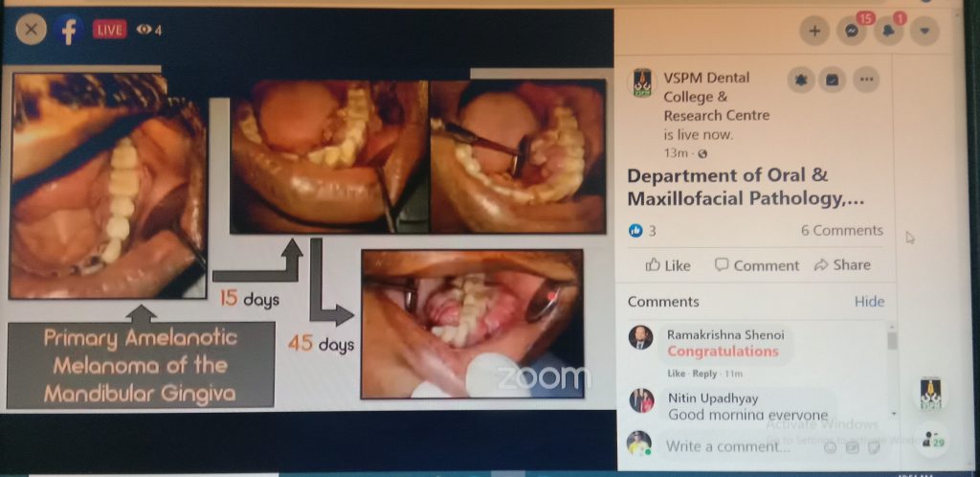Open the plus Create menu

tap(814, 31)
